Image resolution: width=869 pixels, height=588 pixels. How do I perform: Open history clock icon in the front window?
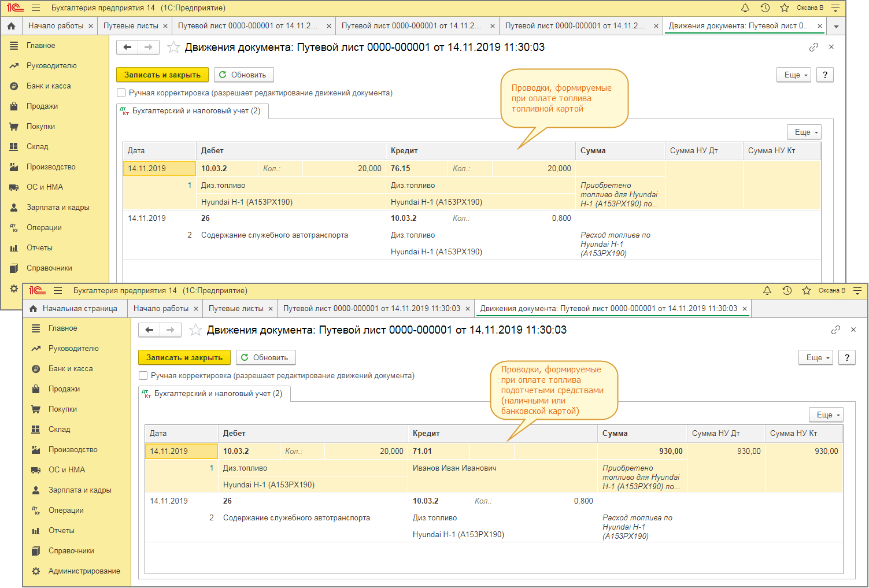(787, 290)
